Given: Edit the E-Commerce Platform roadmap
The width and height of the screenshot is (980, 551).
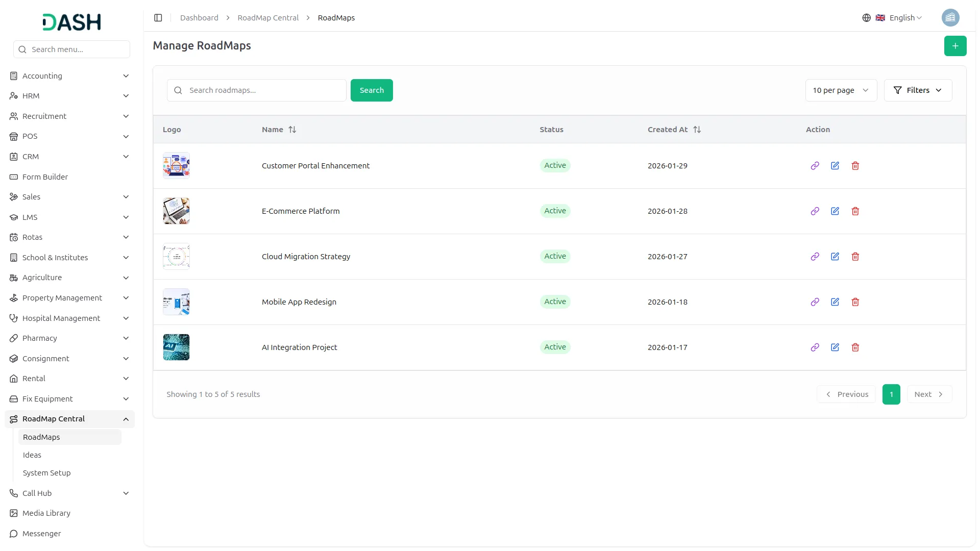Looking at the screenshot, I should [x=835, y=211].
